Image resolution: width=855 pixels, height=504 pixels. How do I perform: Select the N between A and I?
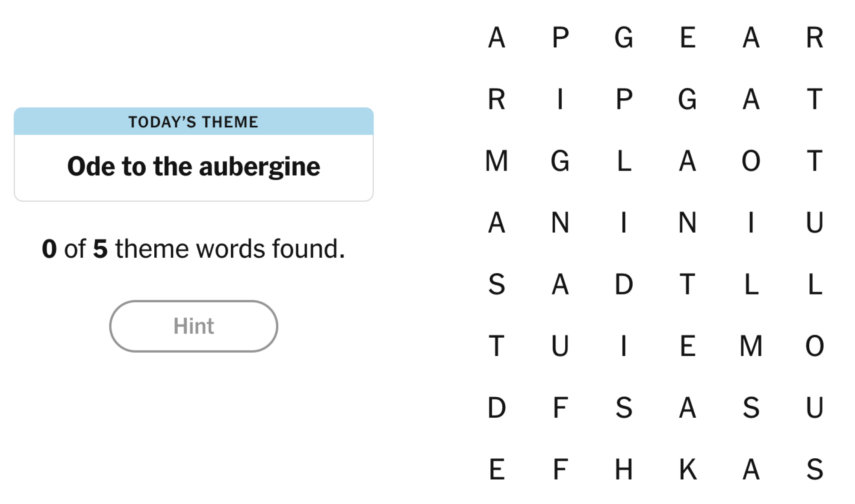point(560,223)
